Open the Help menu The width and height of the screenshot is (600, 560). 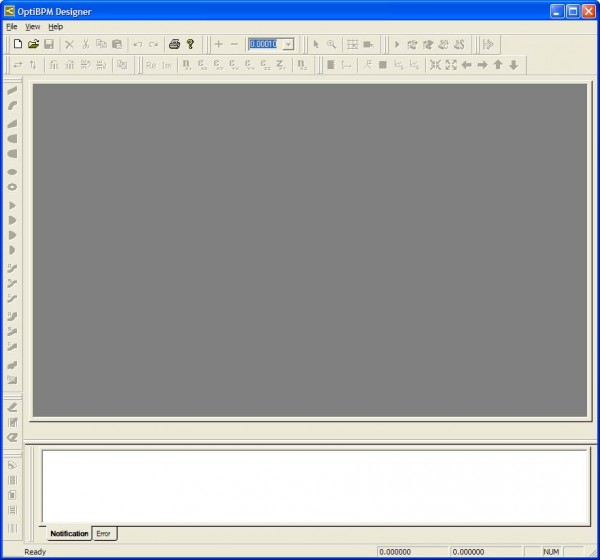click(55, 27)
